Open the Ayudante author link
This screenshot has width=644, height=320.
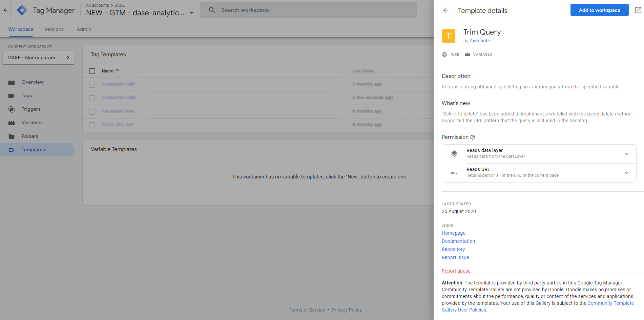[x=480, y=41]
